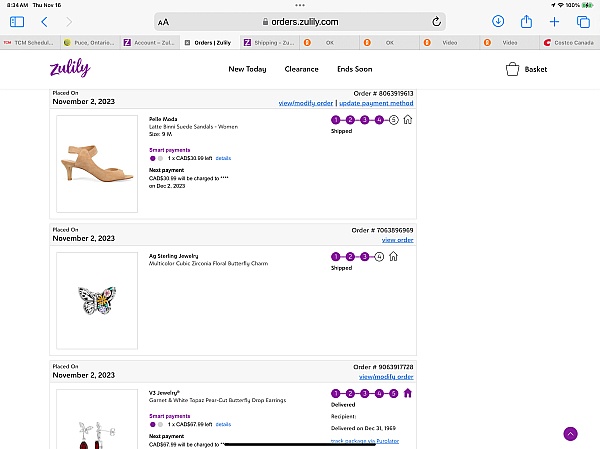Image resolution: width=600 pixels, height=449 pixels.
Task: Open a new Safari tab
Action: pos(554,22)
